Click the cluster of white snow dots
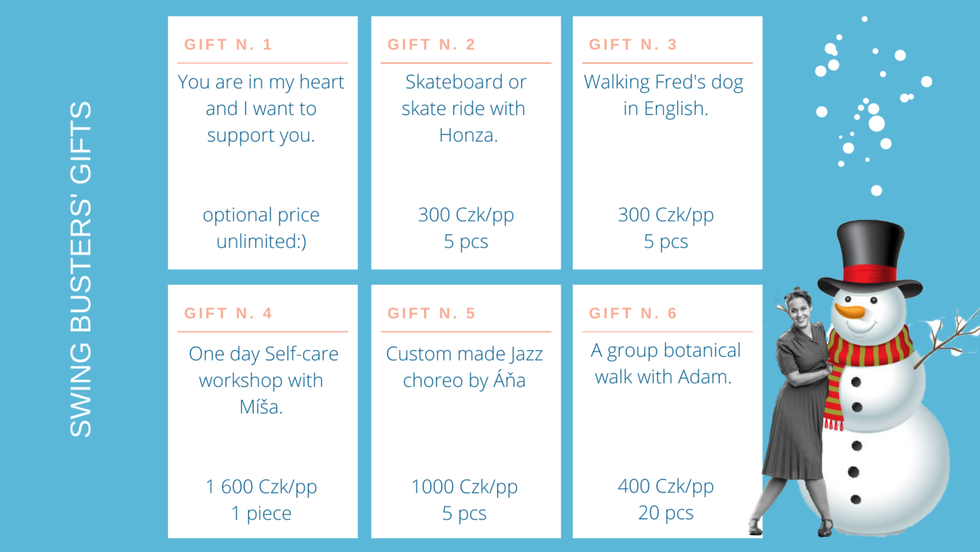Viewport: 980px width, 552px height. coord(871,105)
